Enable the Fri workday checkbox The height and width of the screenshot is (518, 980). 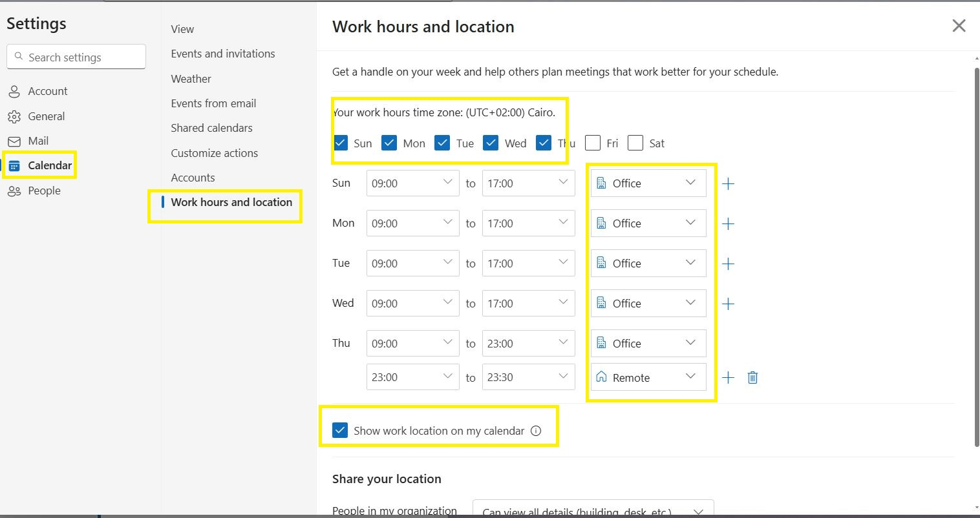point(593,143)
